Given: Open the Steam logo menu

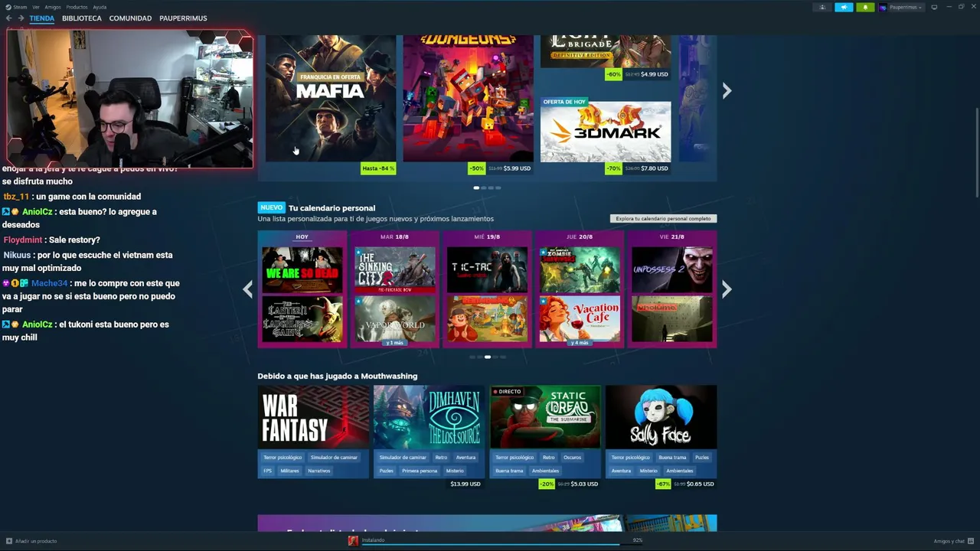Looking at the screenshot, I should point(8,7).
